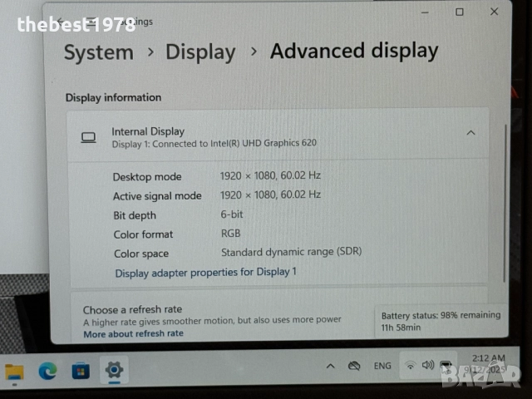Click the Internal Display laptop icon
The image size is (532, 399).
88,137
